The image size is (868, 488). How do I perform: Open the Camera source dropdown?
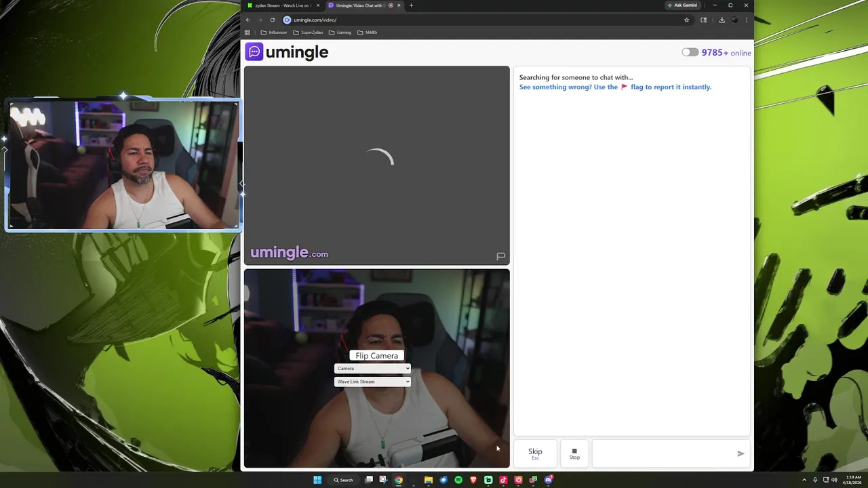[x=372, y=369]
